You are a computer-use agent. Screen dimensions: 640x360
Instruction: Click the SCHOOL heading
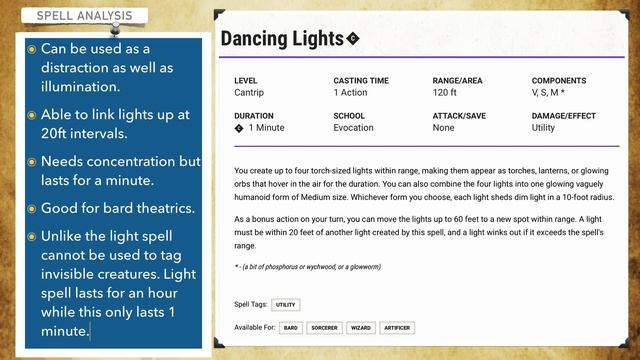point(349,116)
